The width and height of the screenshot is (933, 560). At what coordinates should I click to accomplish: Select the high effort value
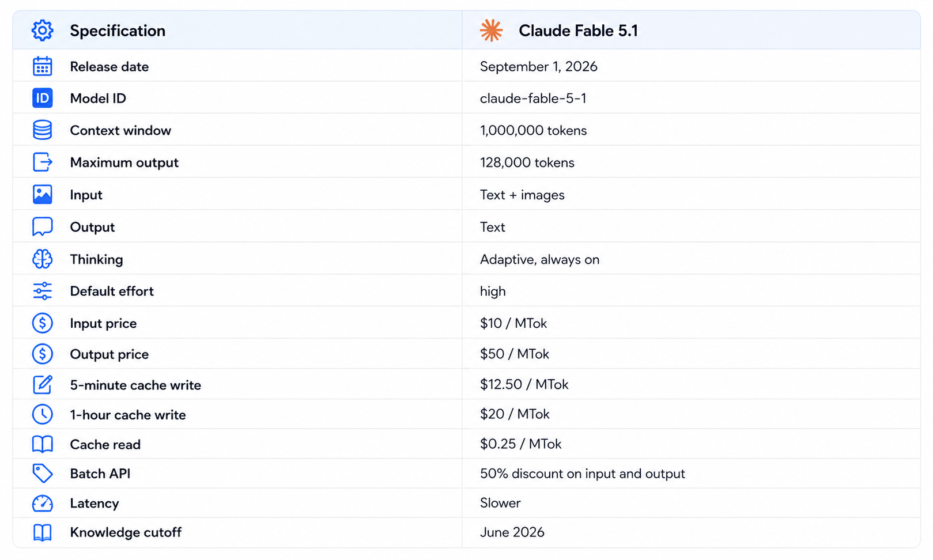(x=493, y=292)
